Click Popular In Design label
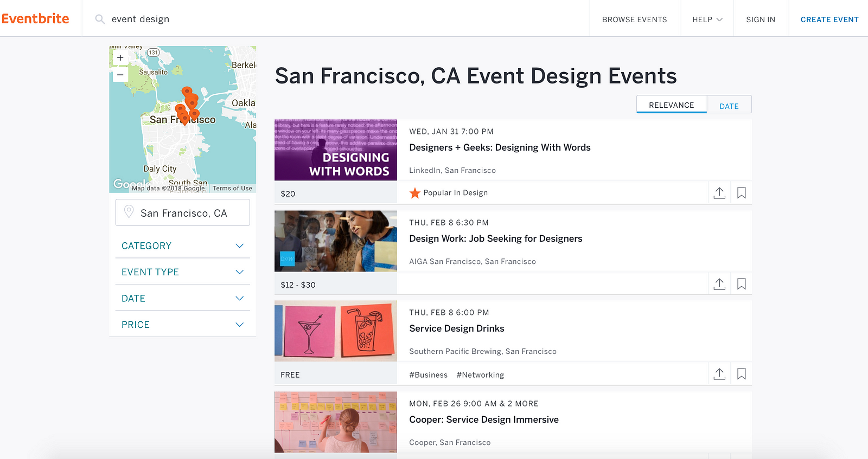The height and width of the screenshot is (459, 868). [456, 193]
